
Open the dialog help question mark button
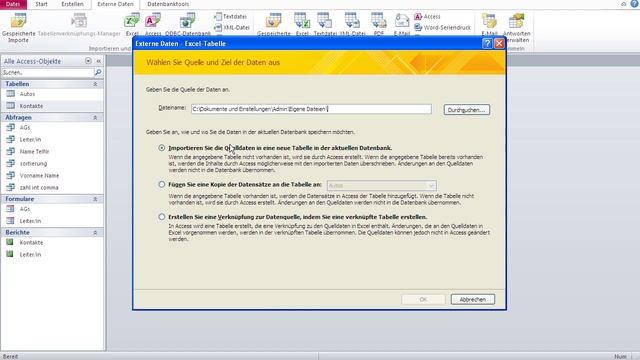tap(487, 43)
